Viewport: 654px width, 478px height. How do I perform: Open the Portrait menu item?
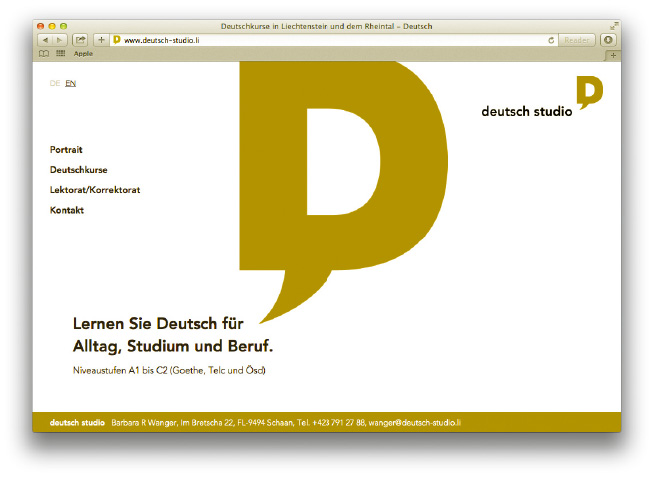(x=66, y=149)
